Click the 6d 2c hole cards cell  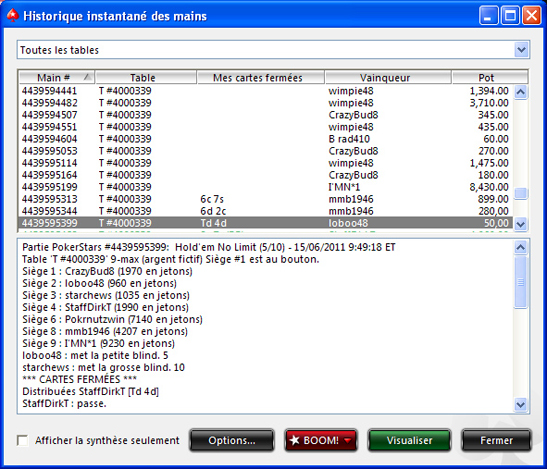point(213,211)
